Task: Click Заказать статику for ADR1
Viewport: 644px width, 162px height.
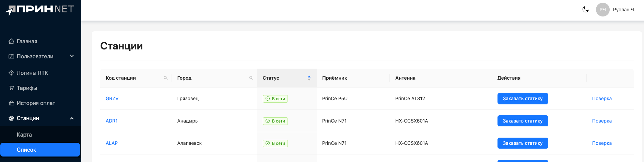Action: [523, 121]
